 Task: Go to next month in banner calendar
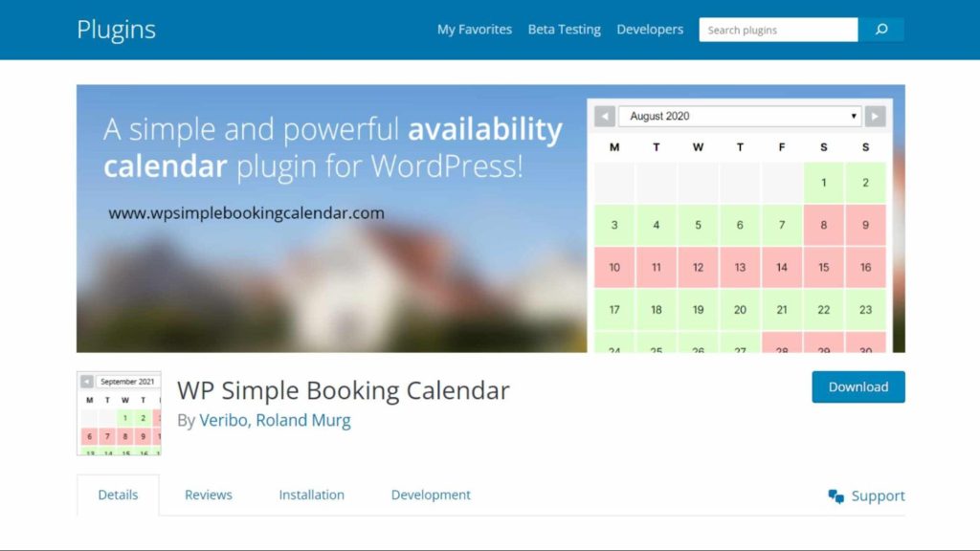coord(875,116)
